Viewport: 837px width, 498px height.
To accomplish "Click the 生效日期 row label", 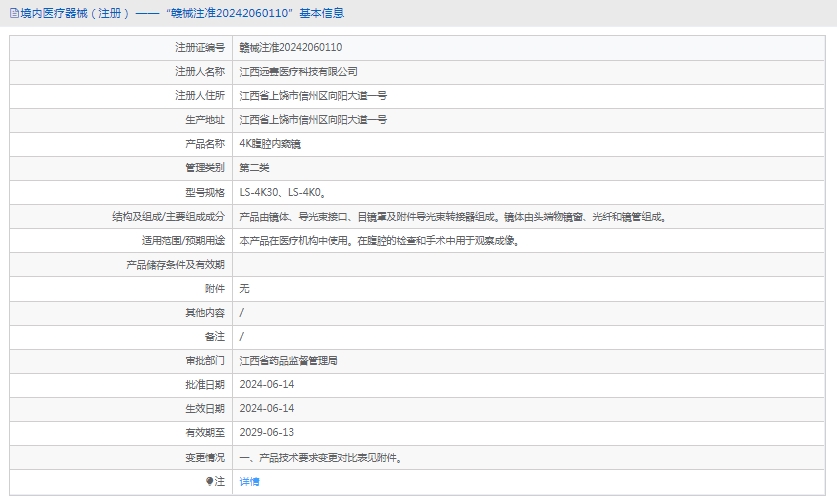I will tap(206, 408).
